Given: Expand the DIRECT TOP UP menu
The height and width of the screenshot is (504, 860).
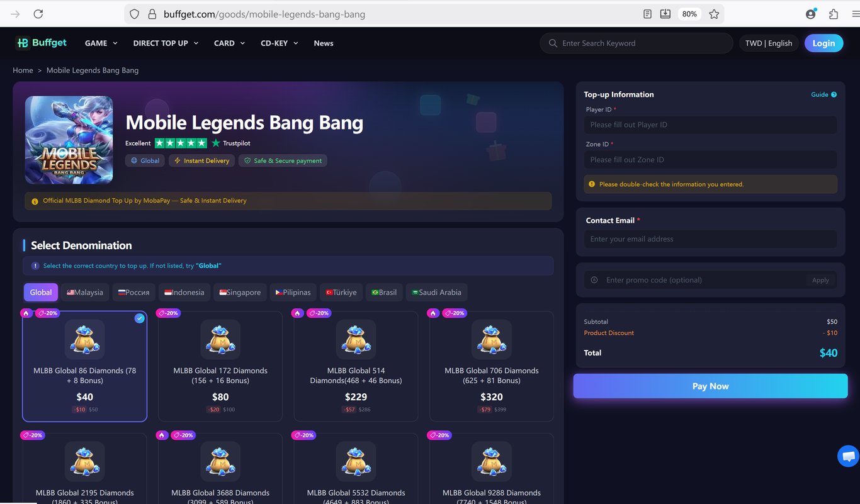Looking at the screenshot, I should (166, 43).
